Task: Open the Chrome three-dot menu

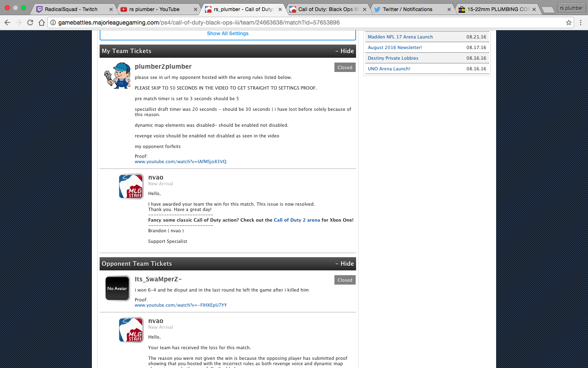Action: [x=581, y=22]
